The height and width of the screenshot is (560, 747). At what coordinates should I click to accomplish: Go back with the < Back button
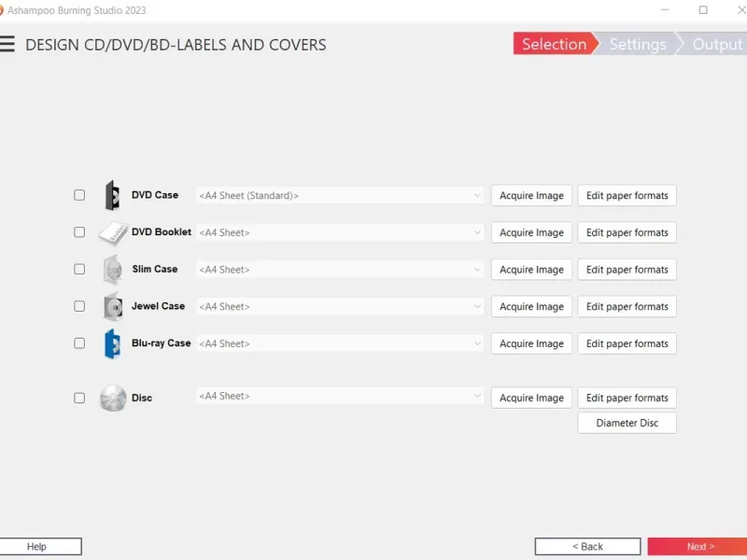[588, 547]
